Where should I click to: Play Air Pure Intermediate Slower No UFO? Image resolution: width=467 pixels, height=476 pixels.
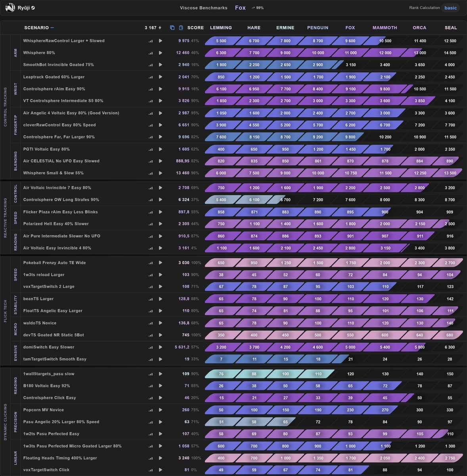[161, 236]
